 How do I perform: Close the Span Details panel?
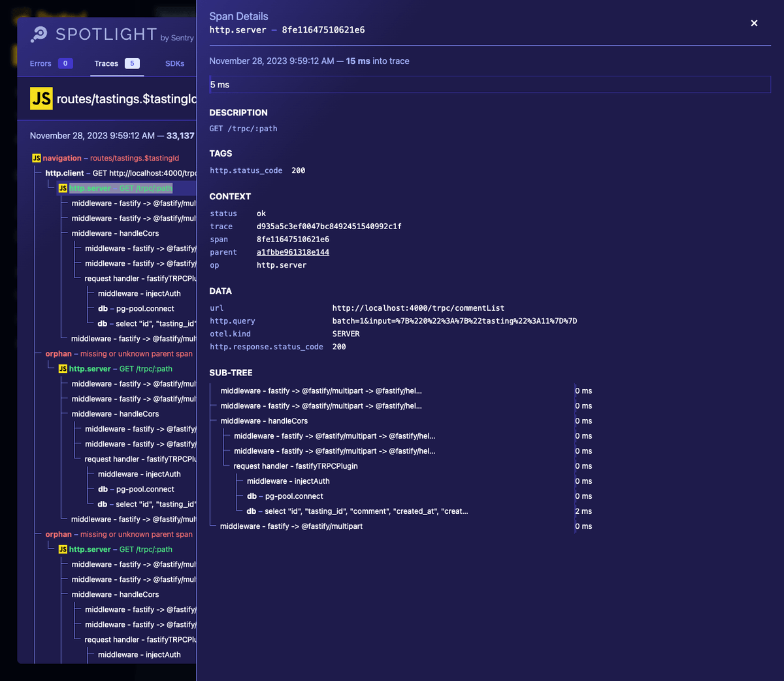(x=754, y=24)
